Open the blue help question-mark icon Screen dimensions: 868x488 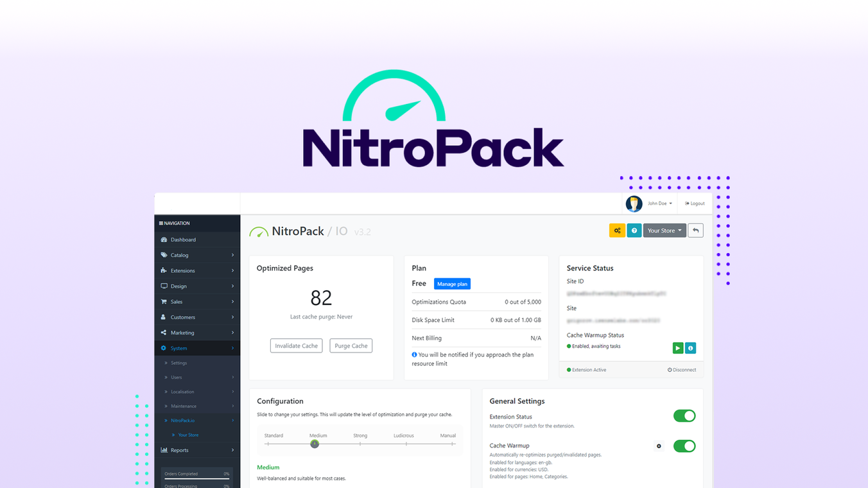tap(634, 230)
